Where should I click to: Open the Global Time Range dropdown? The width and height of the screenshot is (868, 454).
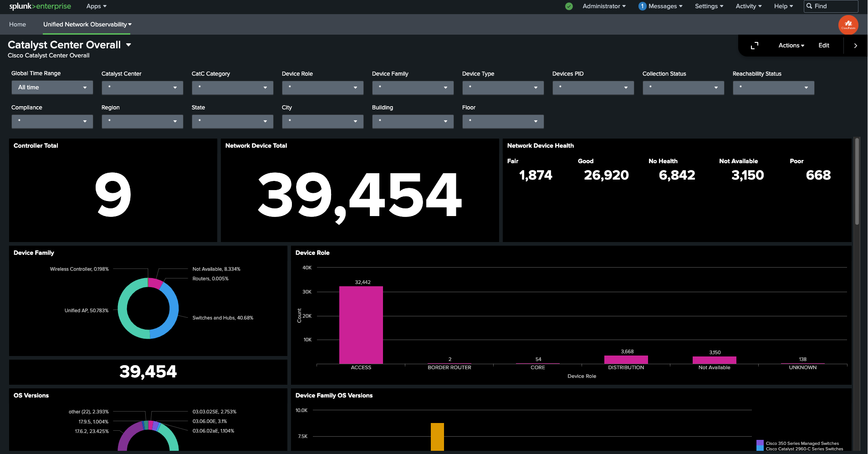52,88
